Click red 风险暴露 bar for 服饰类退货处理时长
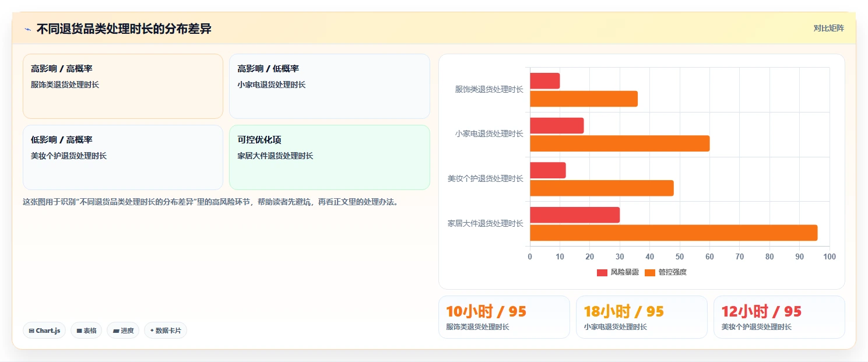 coord(544,81)
